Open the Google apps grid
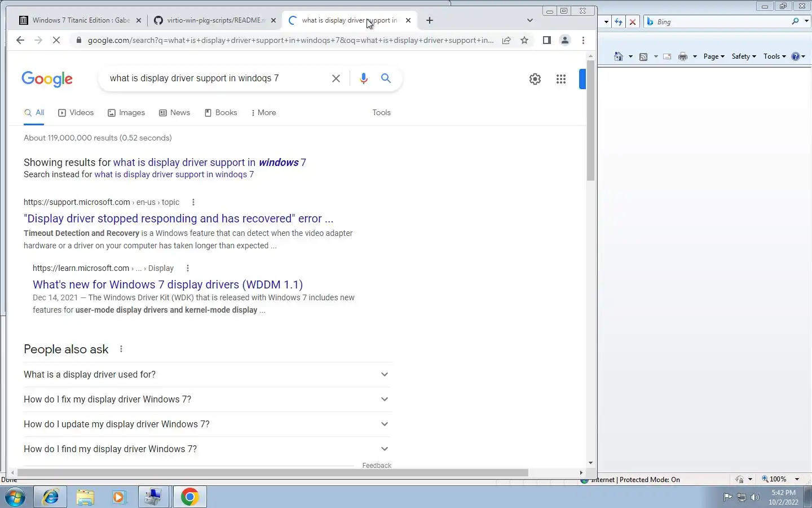 point(561,79)
